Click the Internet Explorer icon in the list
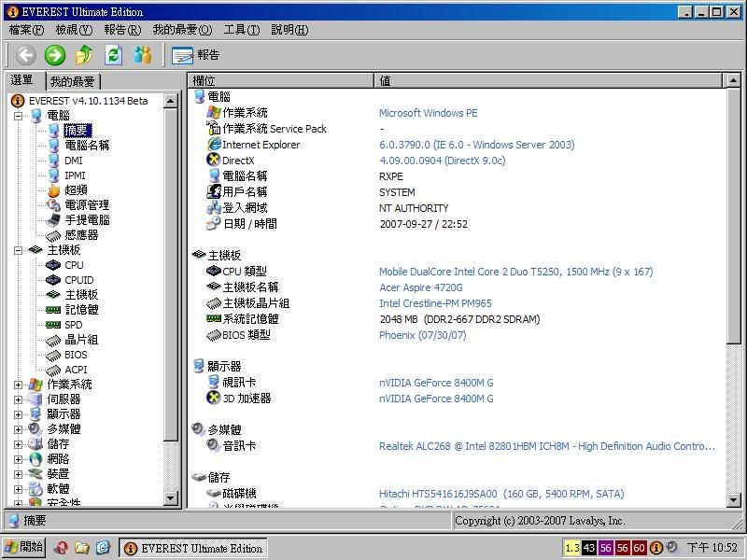Image resolution: width=747 pixels, height=560 pixels. click(x=215, y=144)
